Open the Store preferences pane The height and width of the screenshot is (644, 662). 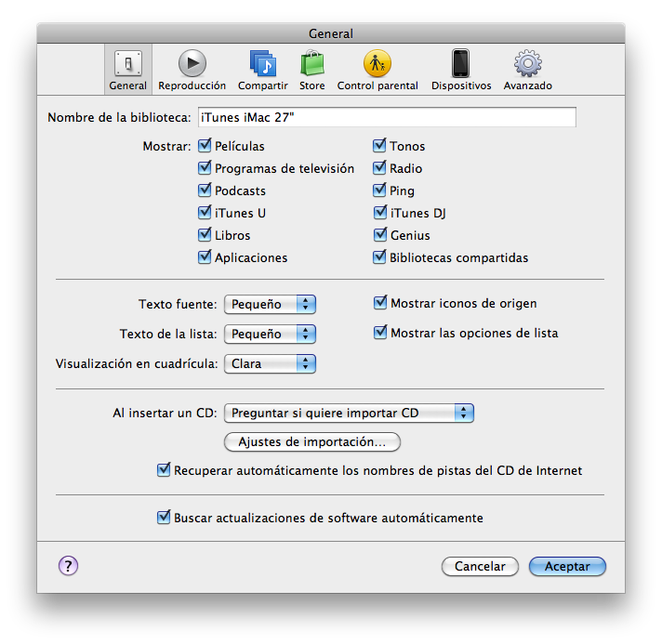point(311,70)
